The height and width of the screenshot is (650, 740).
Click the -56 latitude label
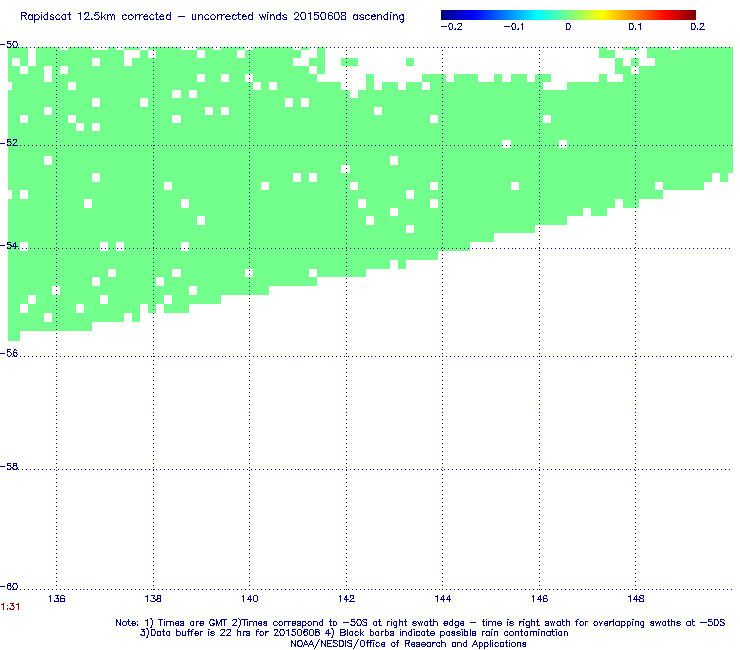[x=9, y=354]
